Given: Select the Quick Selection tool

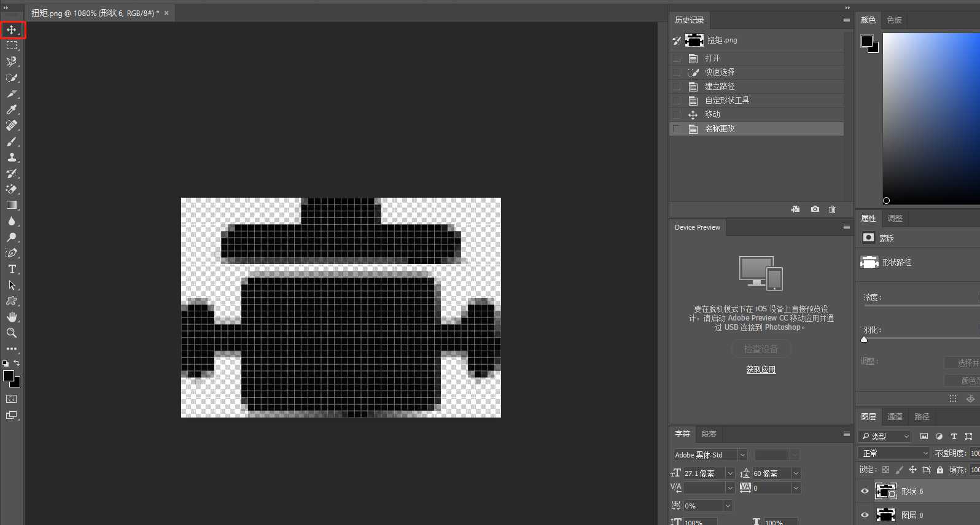Looking at the screenshot, I should point(12,77).
